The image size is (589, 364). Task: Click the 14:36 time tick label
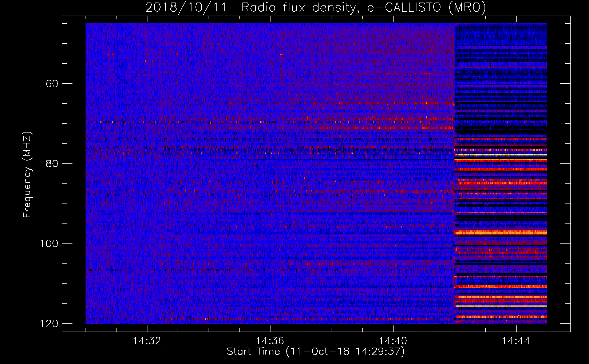coord(270,341)
